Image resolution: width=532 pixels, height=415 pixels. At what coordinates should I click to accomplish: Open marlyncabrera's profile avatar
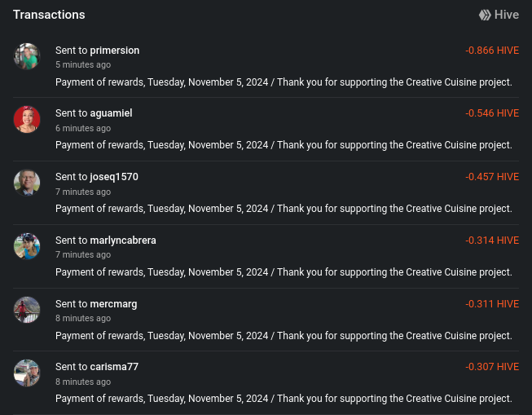point(27,246)
